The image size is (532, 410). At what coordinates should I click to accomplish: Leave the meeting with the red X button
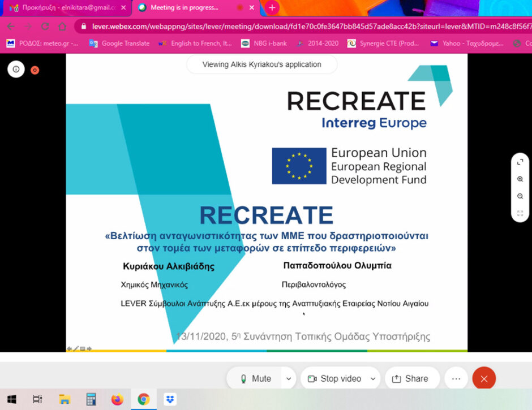coord(484,378)
